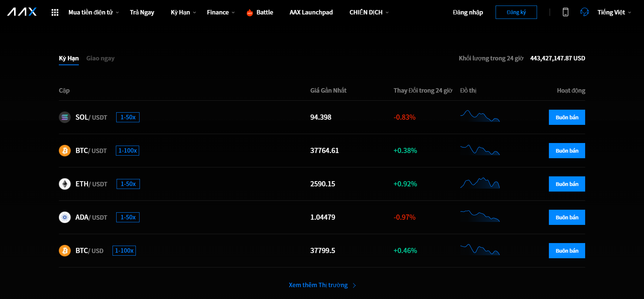The height and width of the screenshot is (299, 644).
Task: Click Buôn bán for SOL/USDT
Action: pos(567,117)
